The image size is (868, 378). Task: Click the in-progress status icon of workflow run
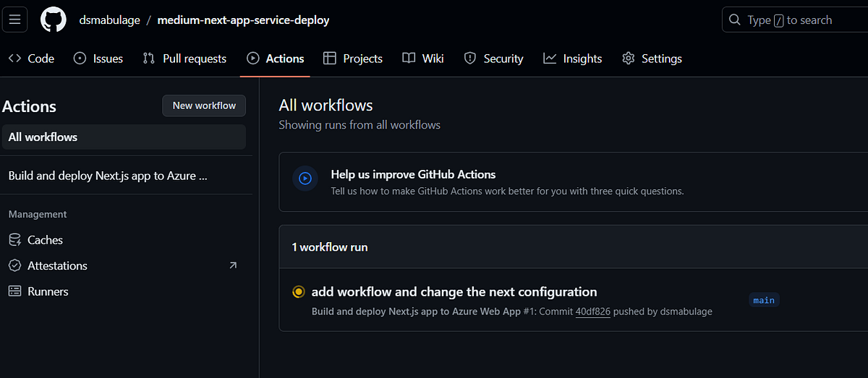click(298, 292)
